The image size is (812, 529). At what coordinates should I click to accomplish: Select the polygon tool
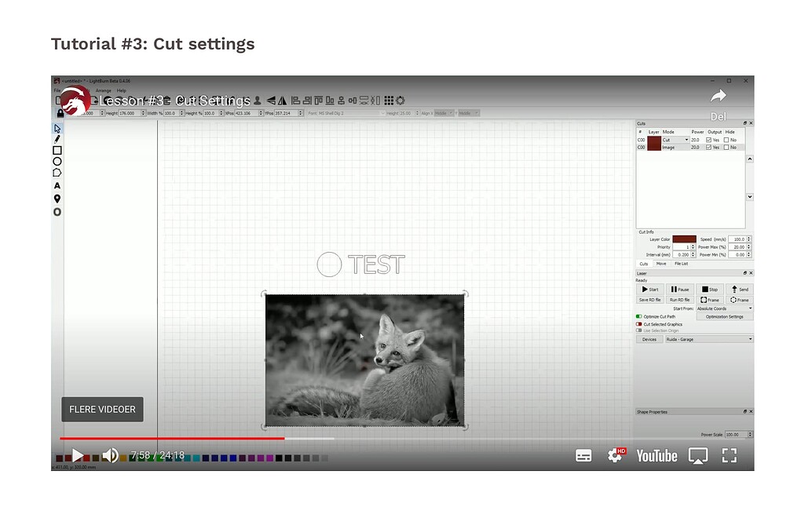57,173
